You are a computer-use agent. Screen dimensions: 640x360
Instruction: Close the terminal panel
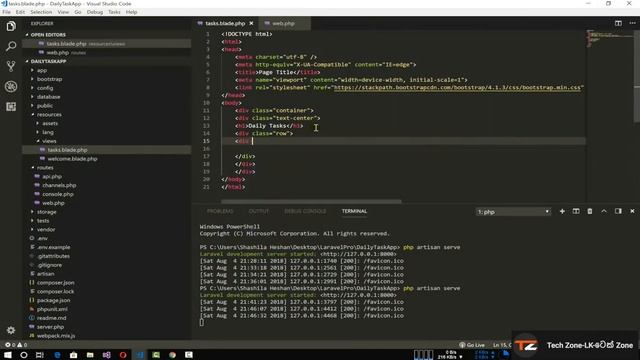tap(632, 211)
